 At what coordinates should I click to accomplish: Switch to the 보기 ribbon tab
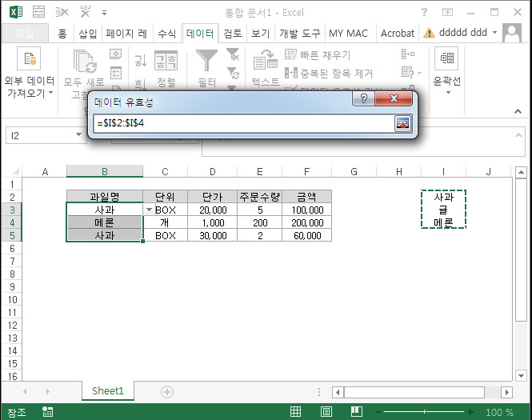(261, 34)
